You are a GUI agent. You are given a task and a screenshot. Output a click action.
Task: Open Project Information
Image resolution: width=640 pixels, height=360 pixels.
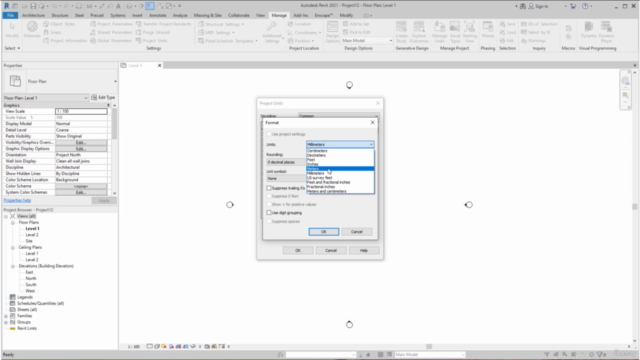point(65,40)
